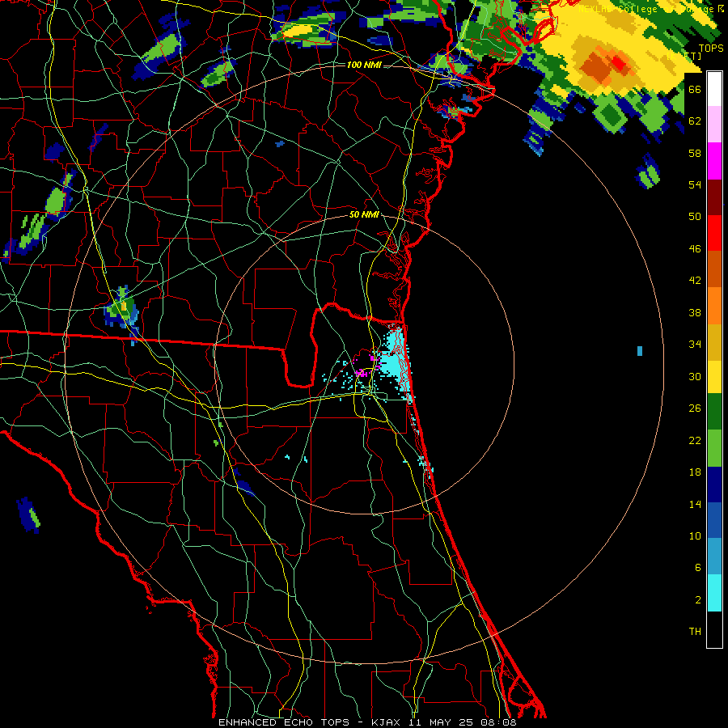The width and height of the screenshot is (728, 728).
Task: Click the light green legend swatch
Action: (714, 448)
